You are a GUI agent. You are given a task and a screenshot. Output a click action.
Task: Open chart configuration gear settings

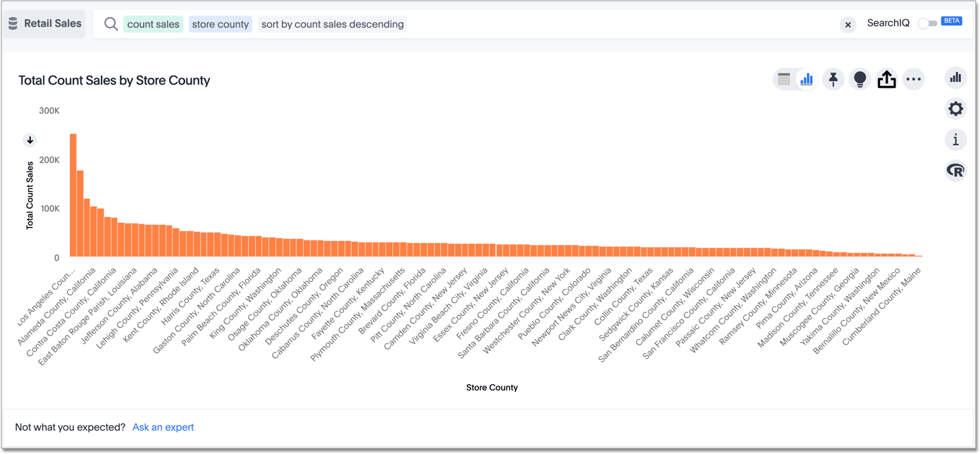click(955, 109)
